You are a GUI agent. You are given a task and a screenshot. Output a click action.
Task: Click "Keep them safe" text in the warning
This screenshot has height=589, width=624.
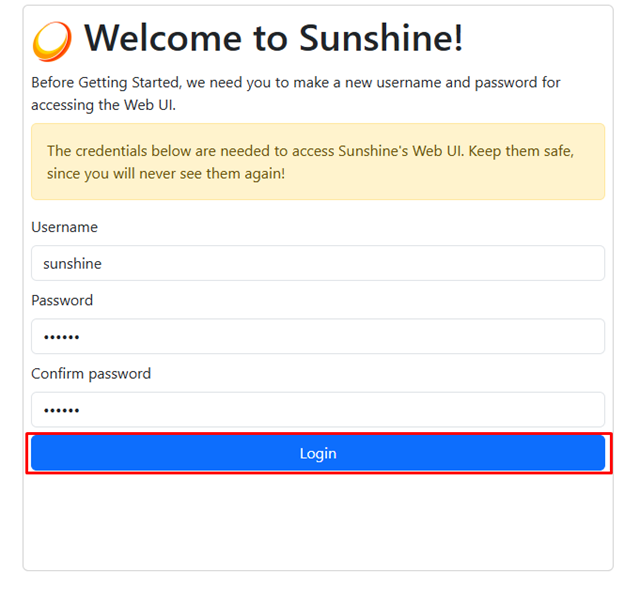pos(521,151)
